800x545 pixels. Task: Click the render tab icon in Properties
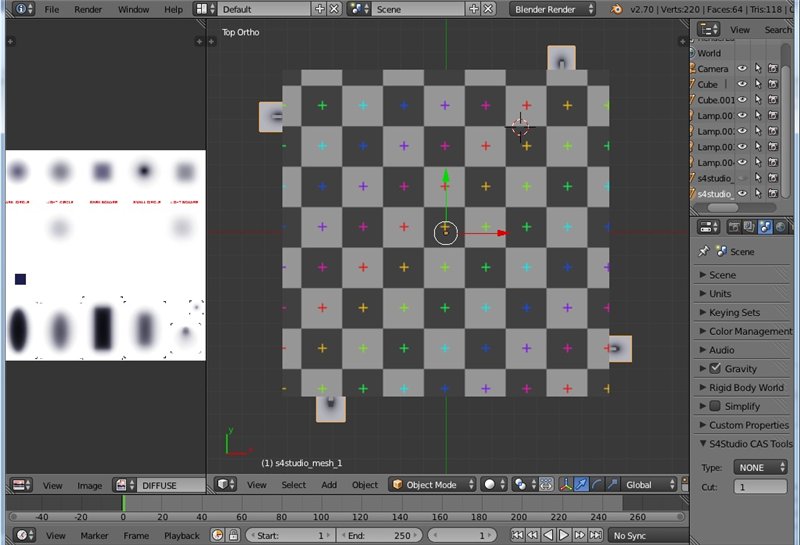733,227
